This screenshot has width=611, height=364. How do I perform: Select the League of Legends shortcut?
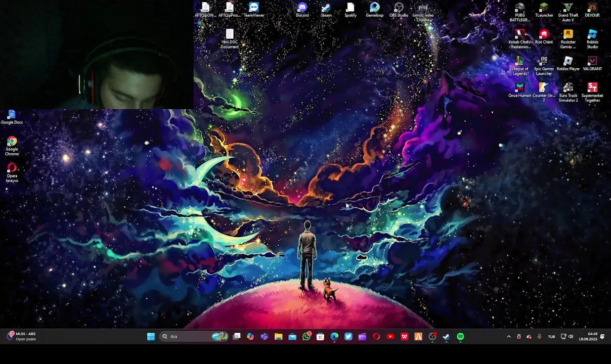click(x=520, y=66)
